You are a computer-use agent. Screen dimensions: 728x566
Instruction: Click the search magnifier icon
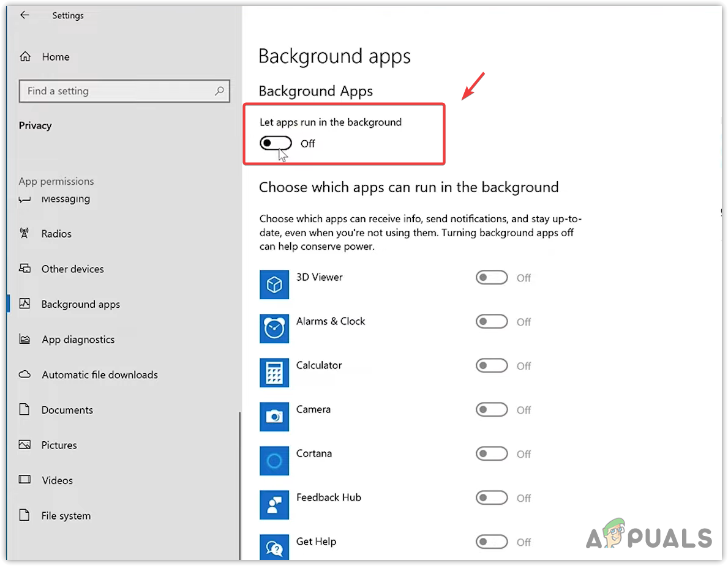point(219,91)
